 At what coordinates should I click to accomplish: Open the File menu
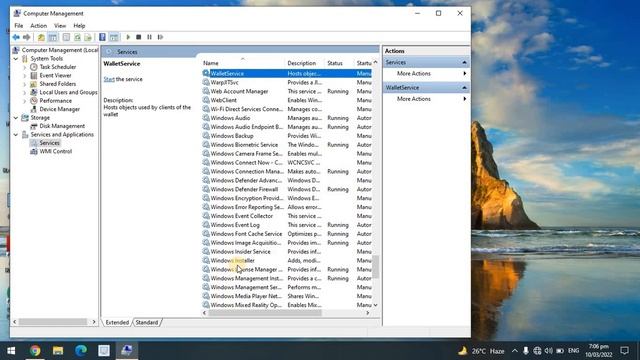(x=19, y=26)
